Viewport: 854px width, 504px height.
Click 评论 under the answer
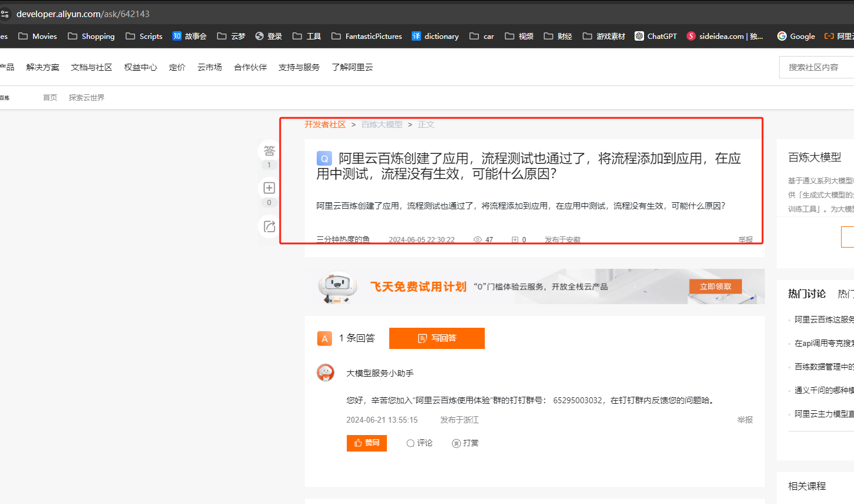pos(419,443)
